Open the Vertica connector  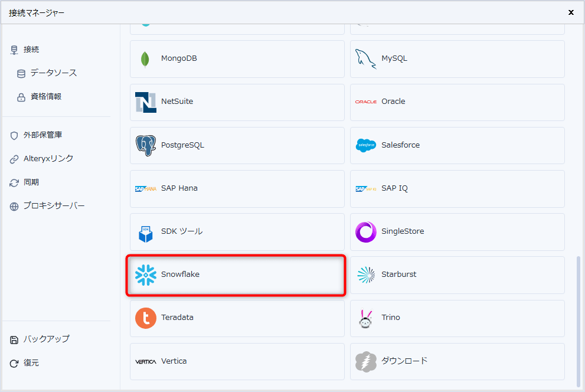click(x=236, y=361)
